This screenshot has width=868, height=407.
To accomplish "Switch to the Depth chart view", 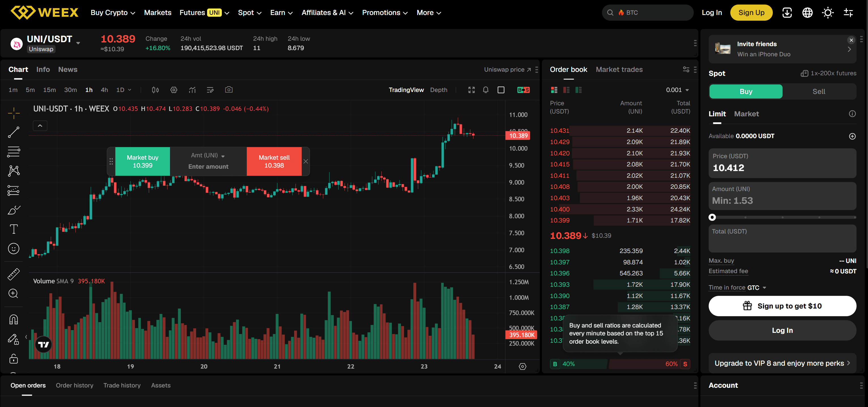I will pyautogui.click(x=438, y=90).
